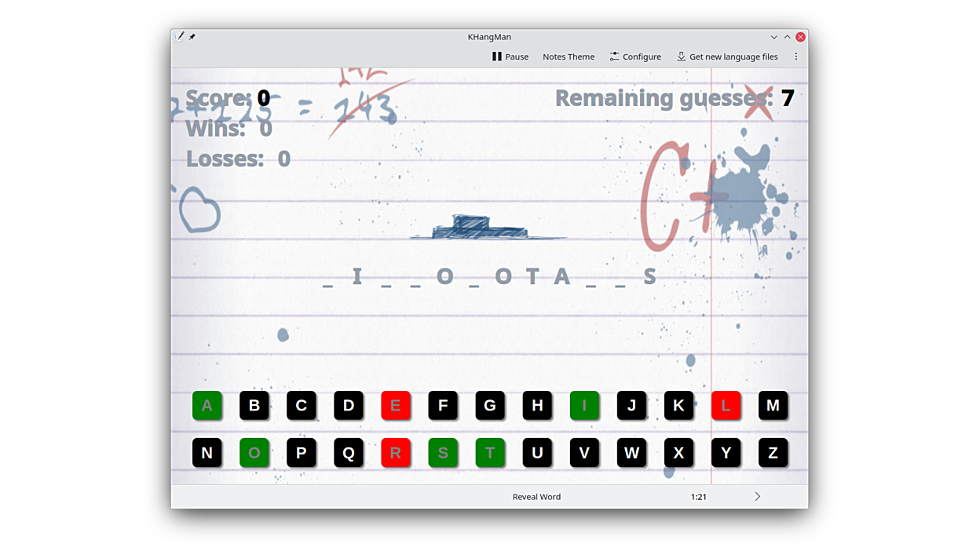Click the red letter E tile
Image resolution: width=980 pixels, height=551 pixels.
coord(396,406)
